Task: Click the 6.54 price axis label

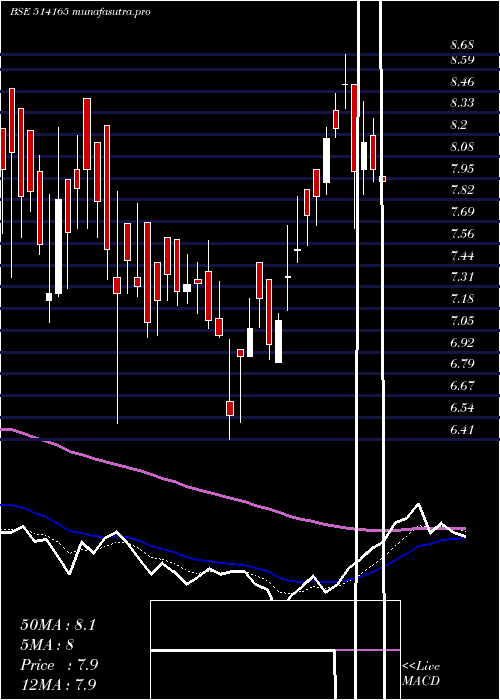Action: [x=462, y=408]
